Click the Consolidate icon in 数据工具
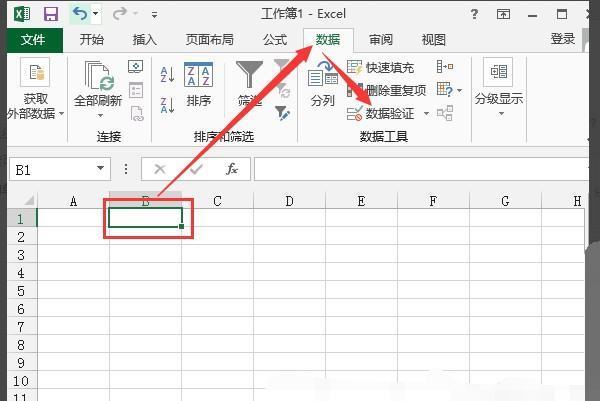The width and height of the screenshot is (600, 401). coord(445,67)
